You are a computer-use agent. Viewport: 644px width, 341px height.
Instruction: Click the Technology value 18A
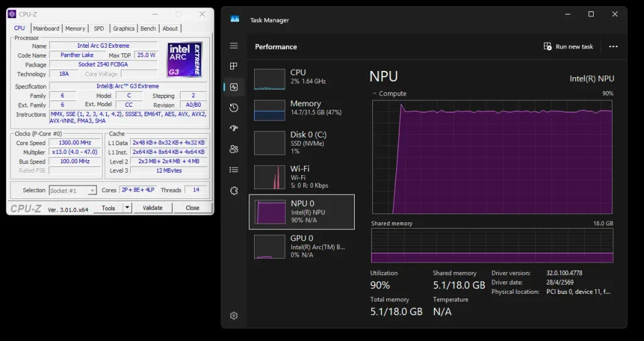[x=64, y=74]
